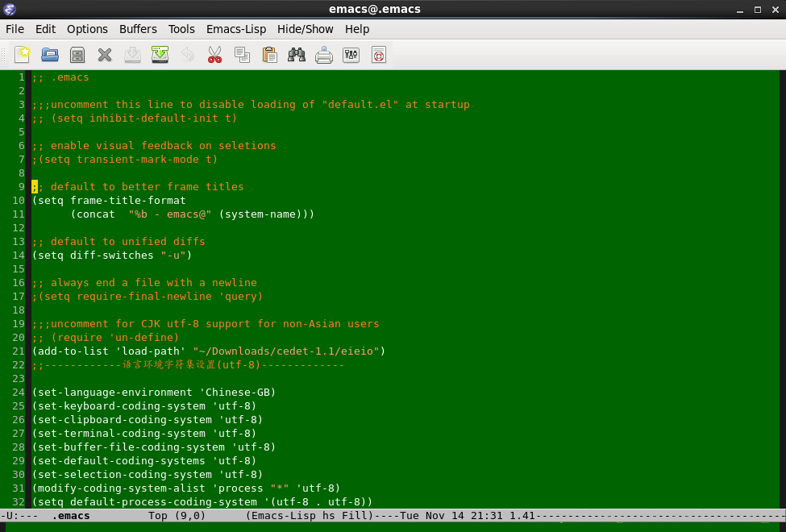The width and height of the screenshot is (786, 532).
Task: Click the comment '; default to better frame titles'
Action: [x=138, y=187]
